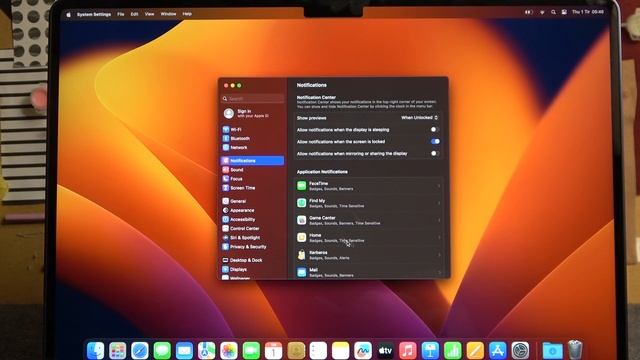This screenshot has width=640, height=360.
Task: Open the Window menu
Action: pyautogui.click(x=168, y=14)
